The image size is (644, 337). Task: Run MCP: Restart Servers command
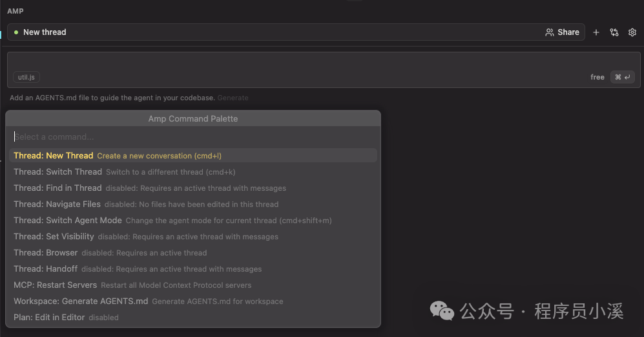tap(193, 285)
